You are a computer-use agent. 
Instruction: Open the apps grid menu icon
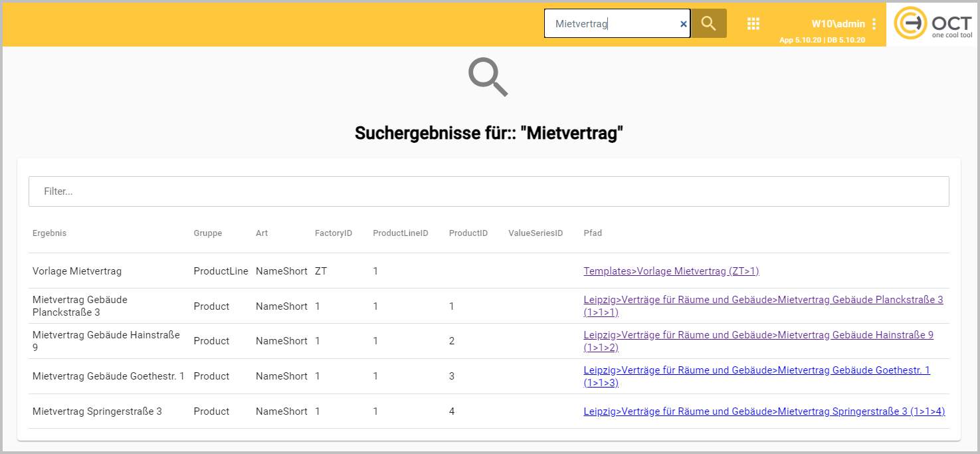[x=753, y=24]
